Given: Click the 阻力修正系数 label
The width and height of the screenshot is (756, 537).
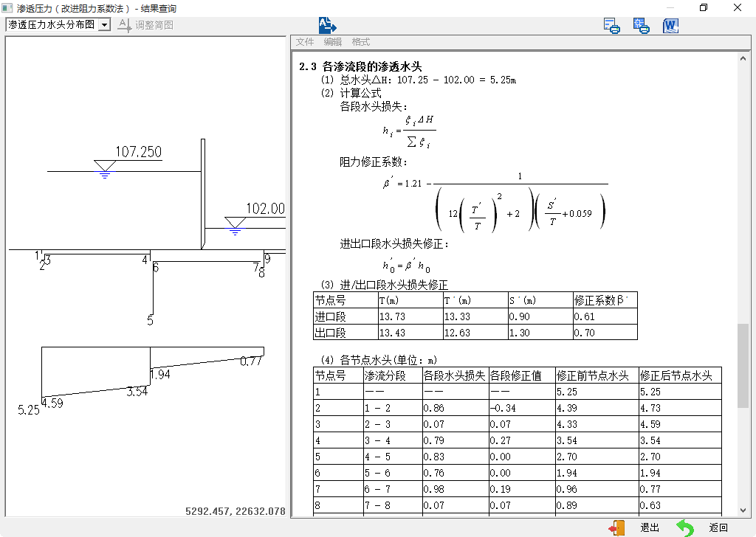Looking at the screenshot, I should click(374, 162).
